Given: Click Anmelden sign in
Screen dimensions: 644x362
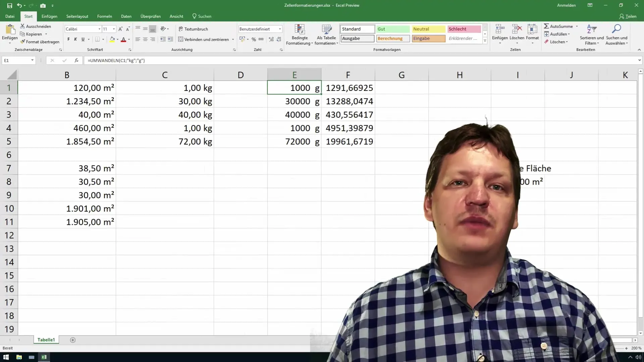Looking at the screenshot, I should pos(566,5).
